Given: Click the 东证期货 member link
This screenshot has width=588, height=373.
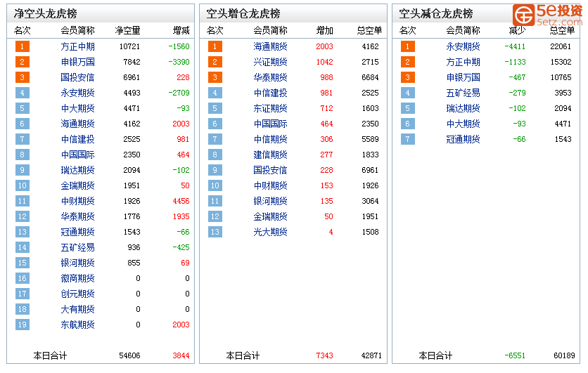Looking at the screenshot, I should tap(270, 108).
